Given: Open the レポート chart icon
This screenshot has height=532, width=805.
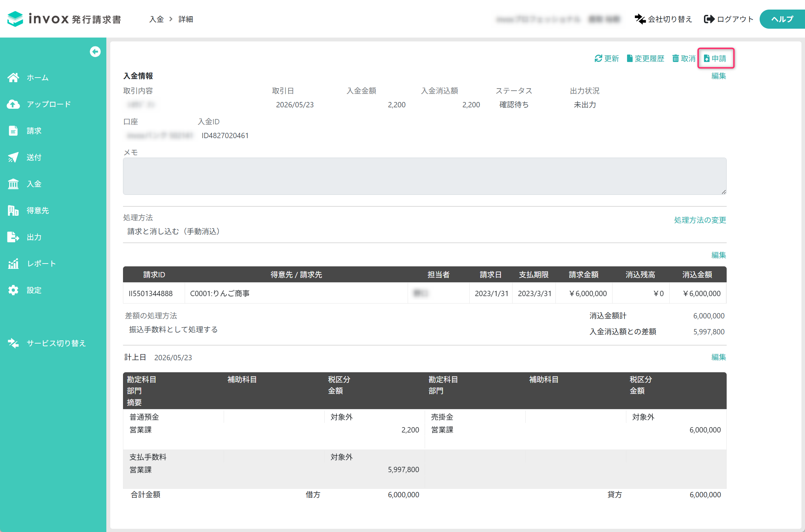Looking at the screenshot, I should pyautogui.click(x=13, y=264).
